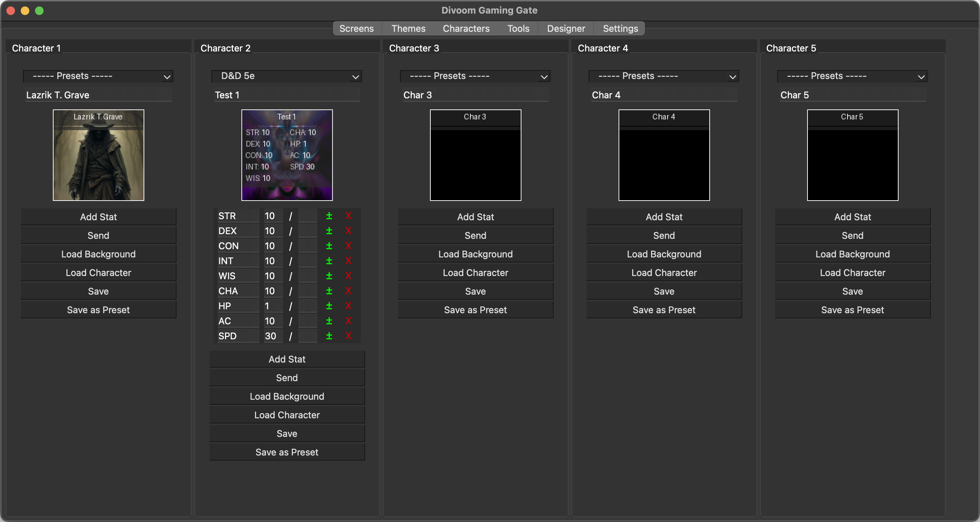Click the green ± icon beside WIS
Screen dimensions: 980x522
[329, 276]
